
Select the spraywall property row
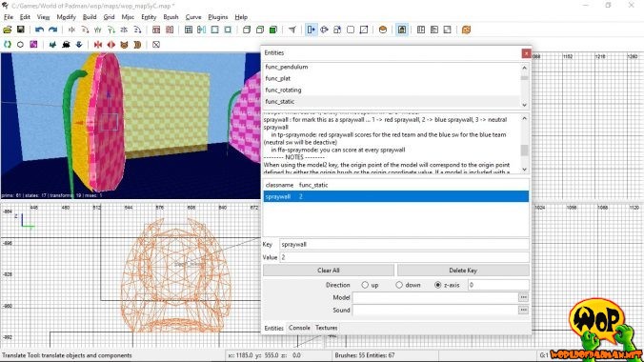click(396, 196)
